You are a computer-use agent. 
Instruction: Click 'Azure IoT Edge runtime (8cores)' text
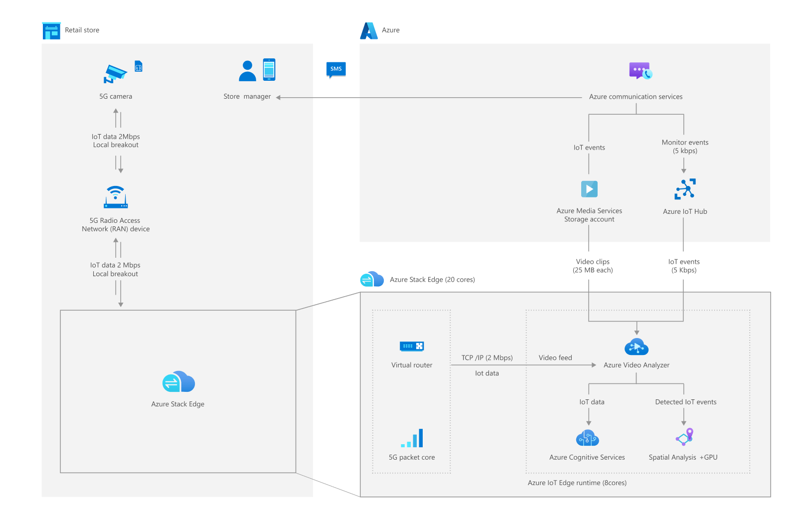click(577, 483)
